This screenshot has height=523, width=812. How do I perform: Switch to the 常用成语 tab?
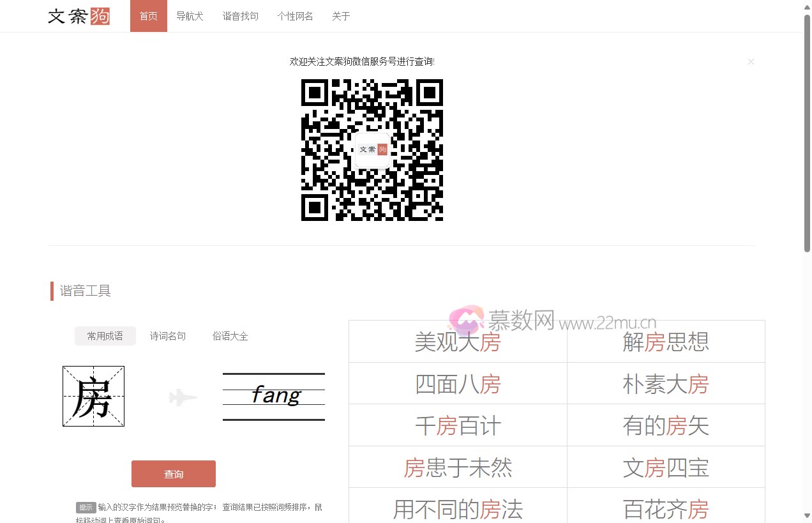[x=105, y=335]
